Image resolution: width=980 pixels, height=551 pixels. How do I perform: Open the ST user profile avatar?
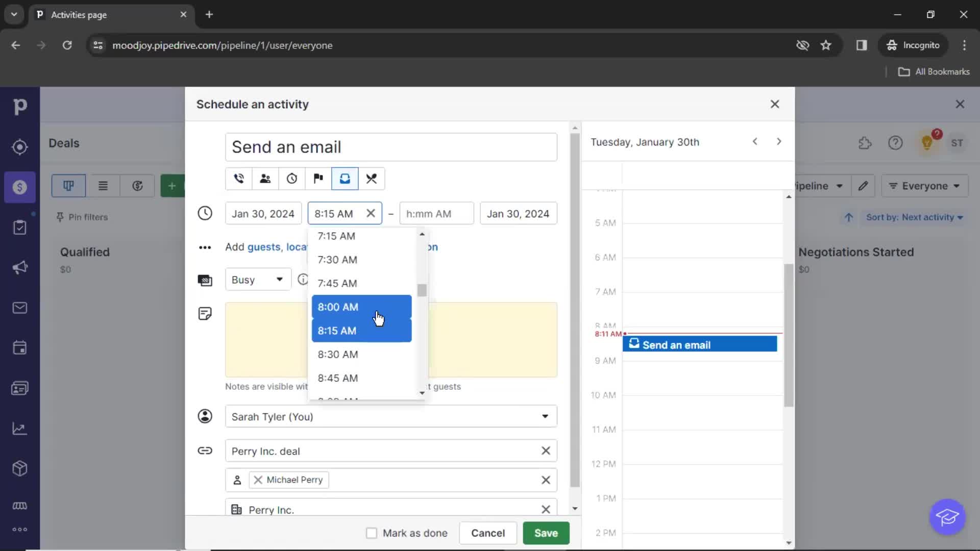(x=957, y=143)
